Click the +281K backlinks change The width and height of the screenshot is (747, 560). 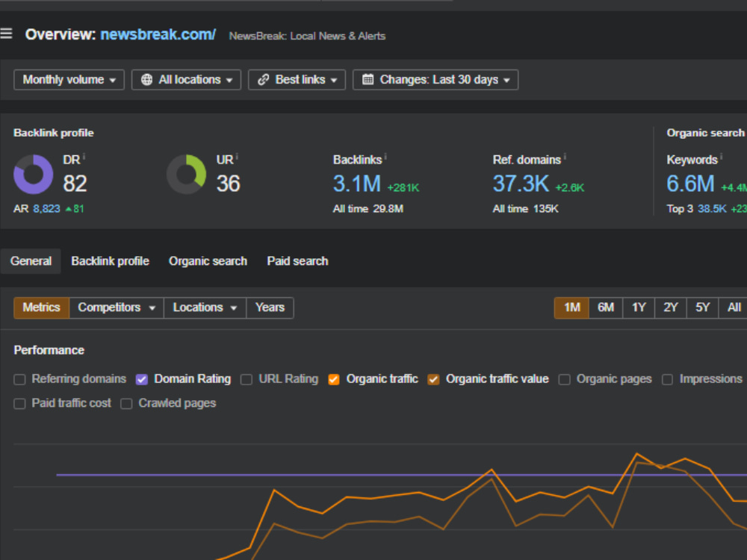(x=403, y=187)
